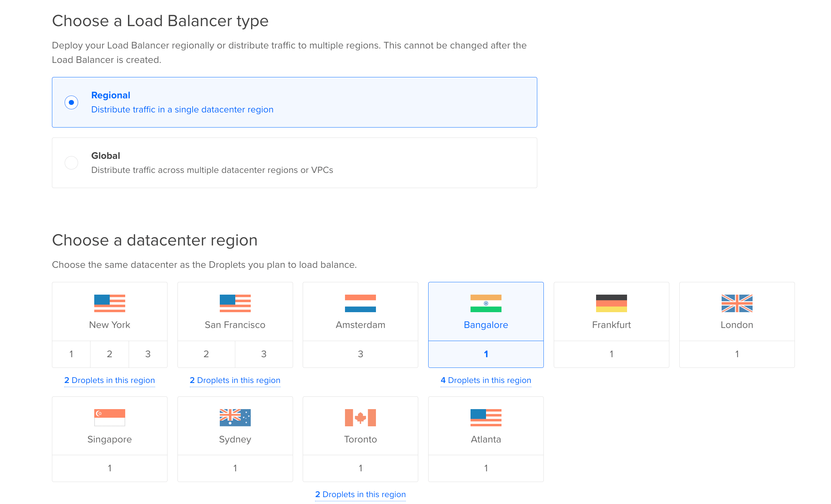Choose New York datacenter 3

(x=148, y=354)
